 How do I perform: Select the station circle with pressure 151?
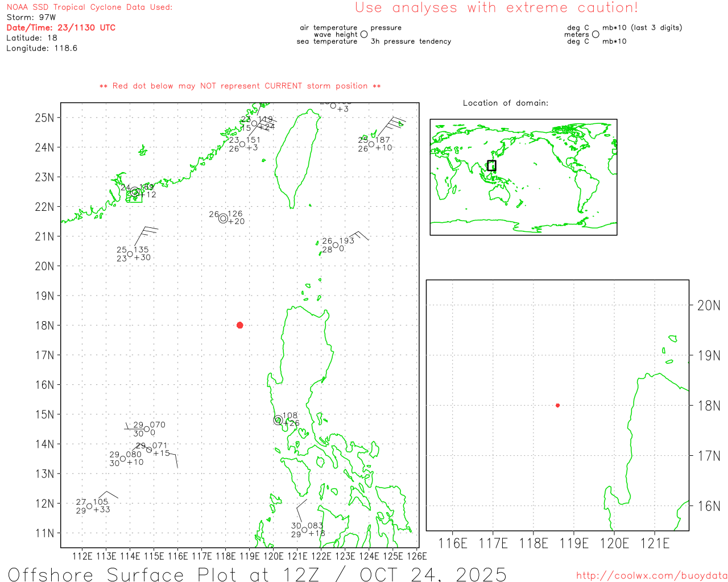click(242, 144)
